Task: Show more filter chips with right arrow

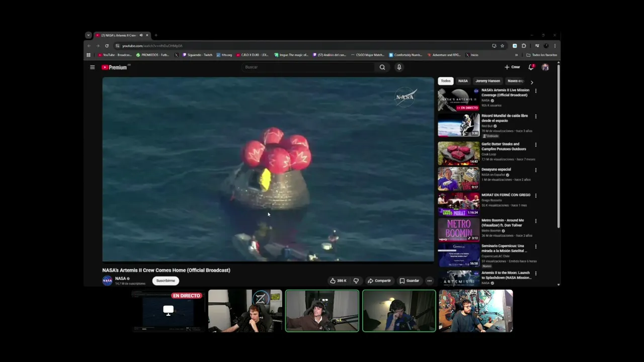Action: pyautogui.click(x=532, y=81)
